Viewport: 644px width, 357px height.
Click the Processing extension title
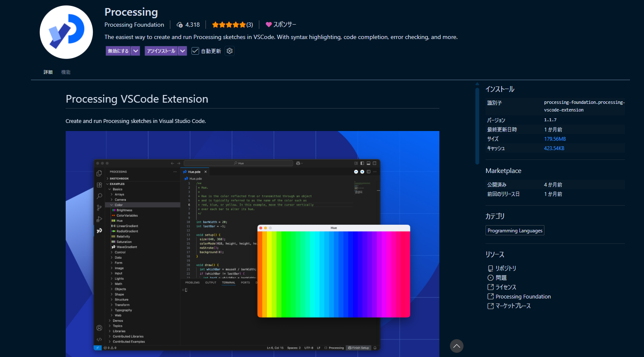coord(131,12)
